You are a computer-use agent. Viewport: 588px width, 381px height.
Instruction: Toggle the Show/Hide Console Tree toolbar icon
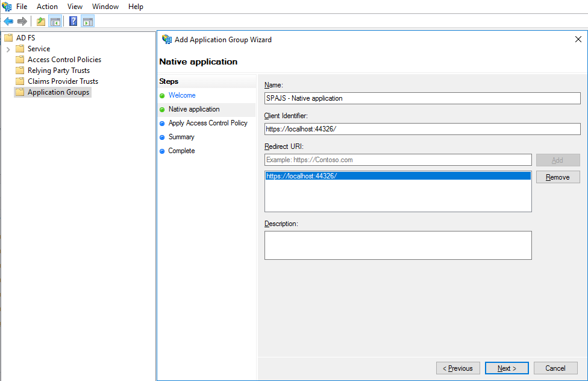pos(55,20)
